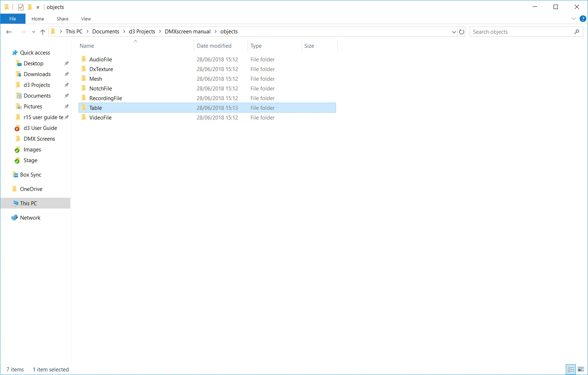
Task: Navigate up one level with the Up arrow
Action: pyautogui.click(x=43, y=32)
